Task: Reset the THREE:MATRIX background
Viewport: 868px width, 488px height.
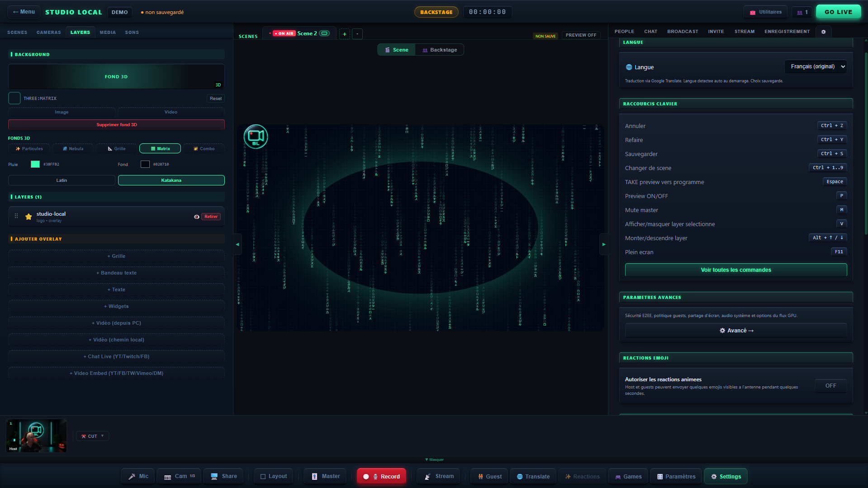Action: tap(216, 99)
